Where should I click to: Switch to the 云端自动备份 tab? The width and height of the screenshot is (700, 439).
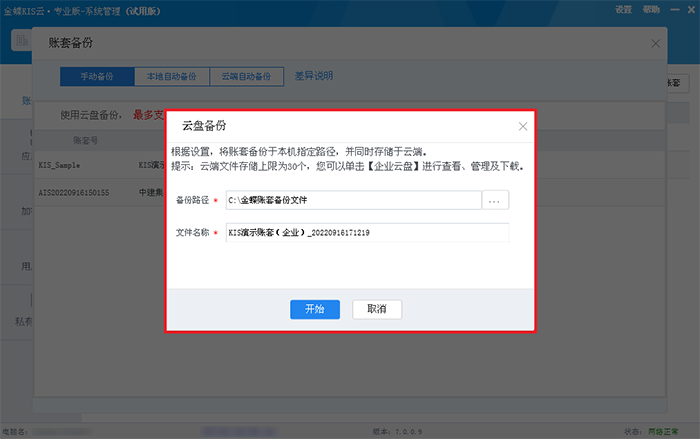point(246,76)
